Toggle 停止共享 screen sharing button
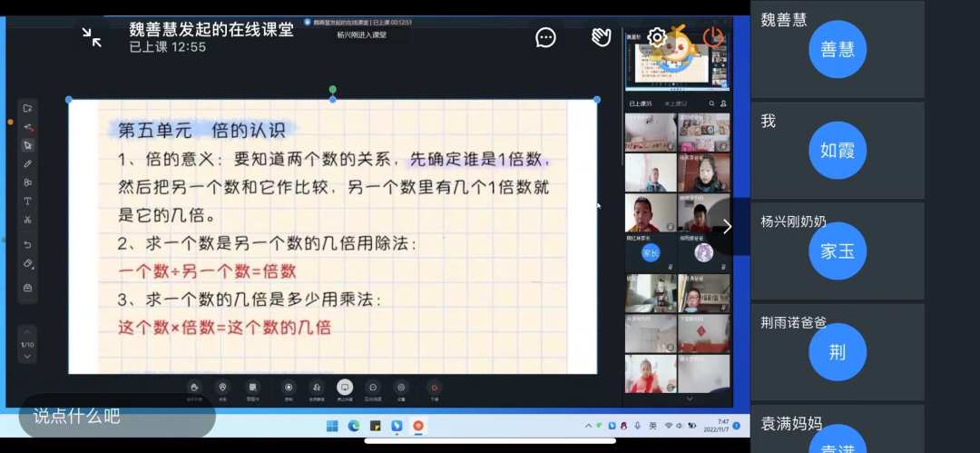980x453 pixels. (345, 389)
